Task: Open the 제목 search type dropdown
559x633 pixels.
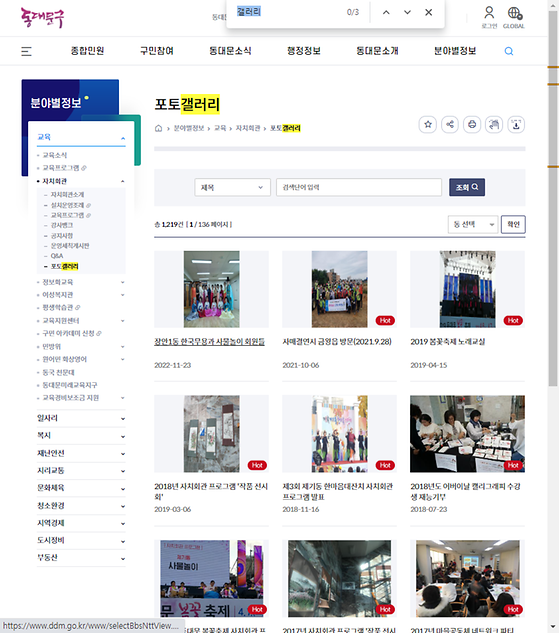Action: tap(232, 187)
